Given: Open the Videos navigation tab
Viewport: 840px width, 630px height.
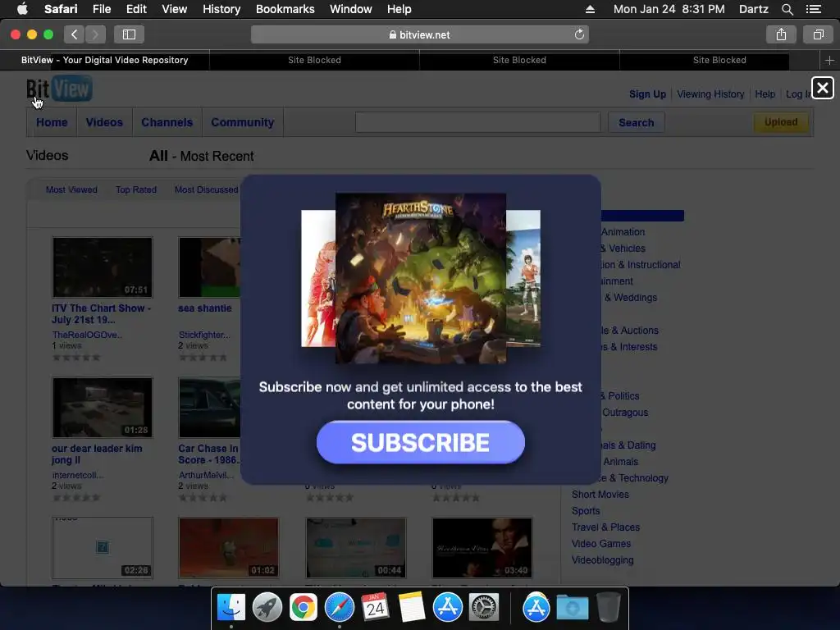Looking at the screenshot, I should coord(104,122).
